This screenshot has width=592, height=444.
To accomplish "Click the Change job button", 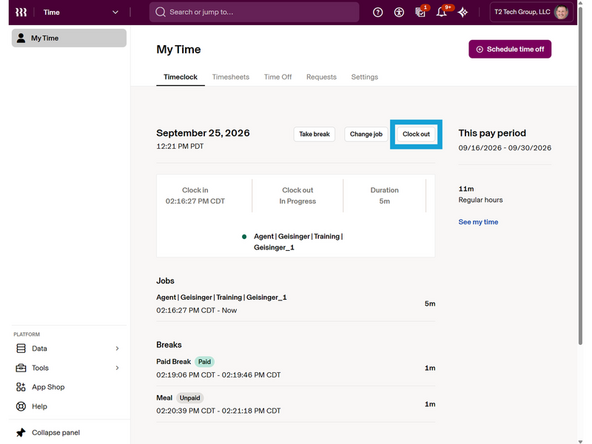I will tap(366, 134).
